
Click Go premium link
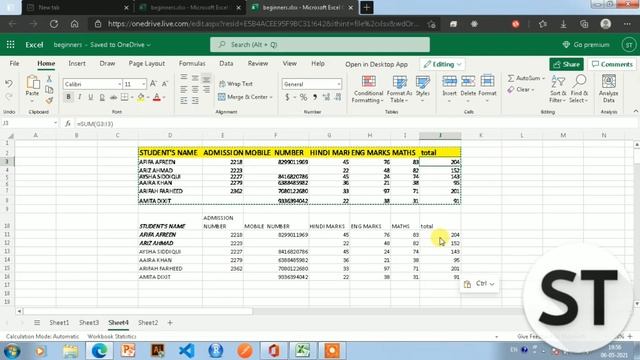click(586, 45)
